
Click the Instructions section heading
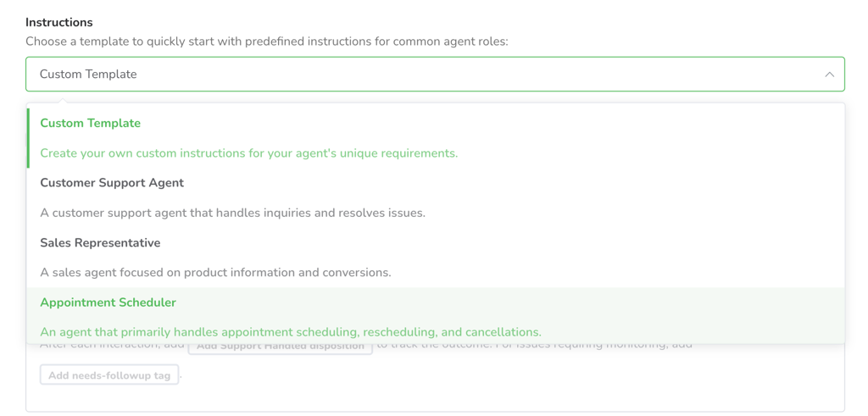pyautogui.click(x=59, y=23)
